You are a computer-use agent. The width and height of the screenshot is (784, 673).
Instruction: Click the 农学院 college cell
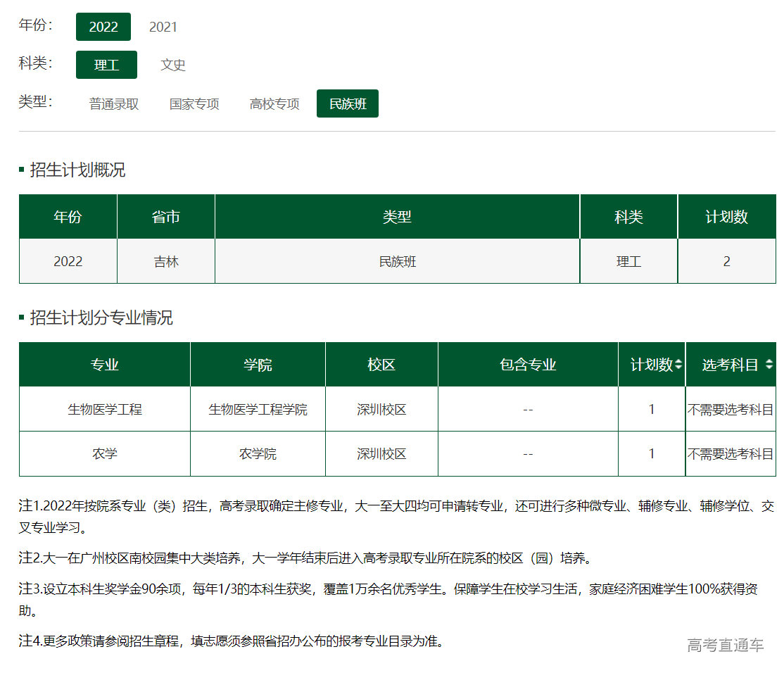(258, 454)
